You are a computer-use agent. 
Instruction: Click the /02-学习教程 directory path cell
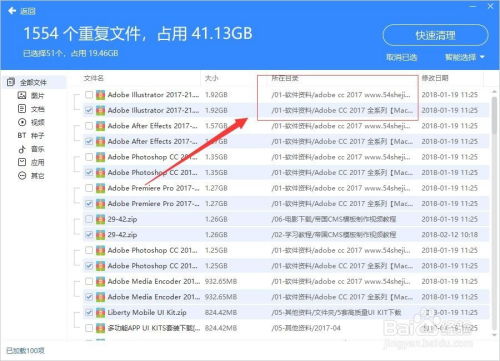tap(334, 235)
